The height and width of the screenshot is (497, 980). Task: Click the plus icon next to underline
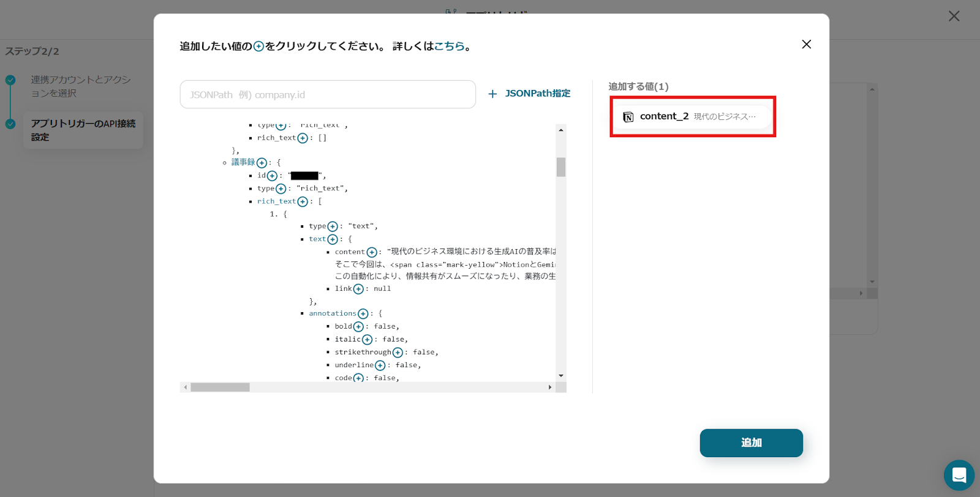pos(380,365)
